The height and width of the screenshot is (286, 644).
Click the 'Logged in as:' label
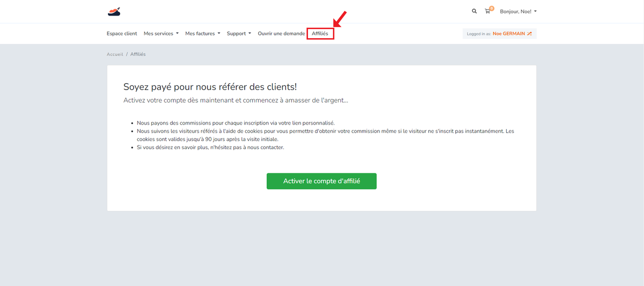pos(479,34)
